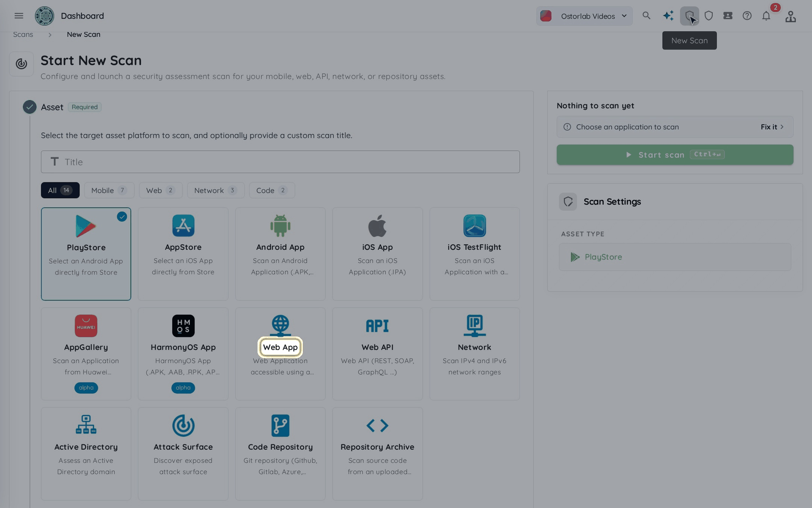Filter by Mobile 7 tab

coord(109,190)
